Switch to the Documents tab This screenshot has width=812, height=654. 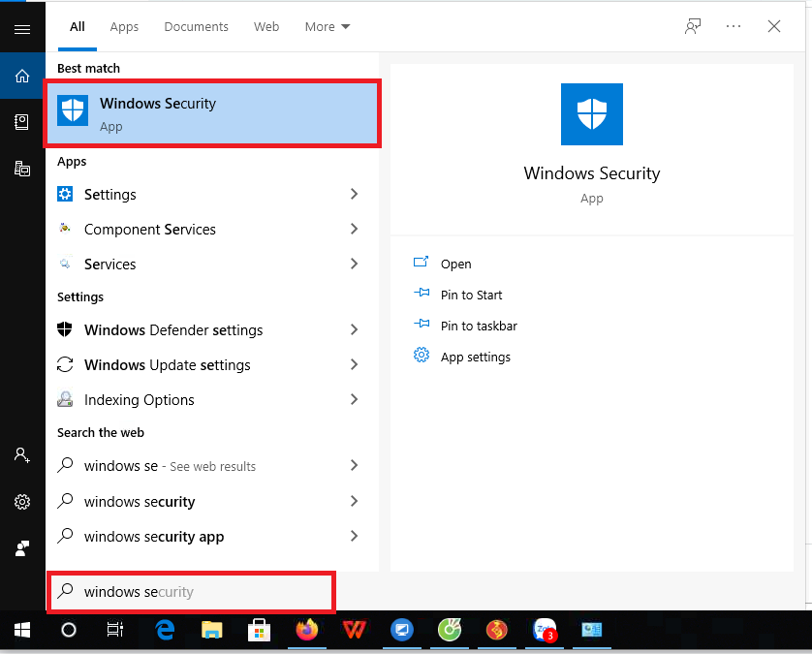click(197, 26)
